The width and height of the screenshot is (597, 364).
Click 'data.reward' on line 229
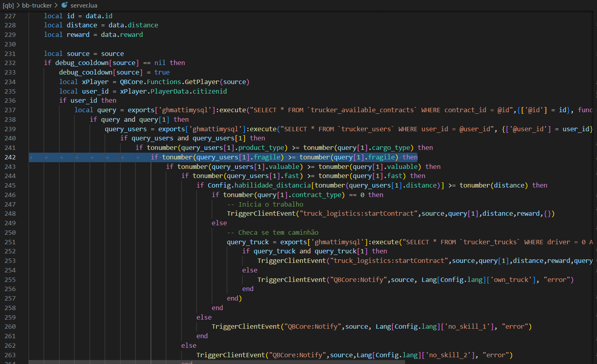(122, 34)
